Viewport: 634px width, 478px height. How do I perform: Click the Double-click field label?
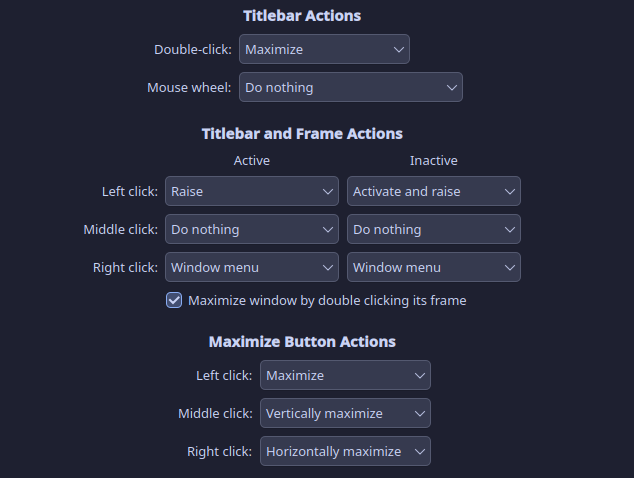(x=193, y=49)
